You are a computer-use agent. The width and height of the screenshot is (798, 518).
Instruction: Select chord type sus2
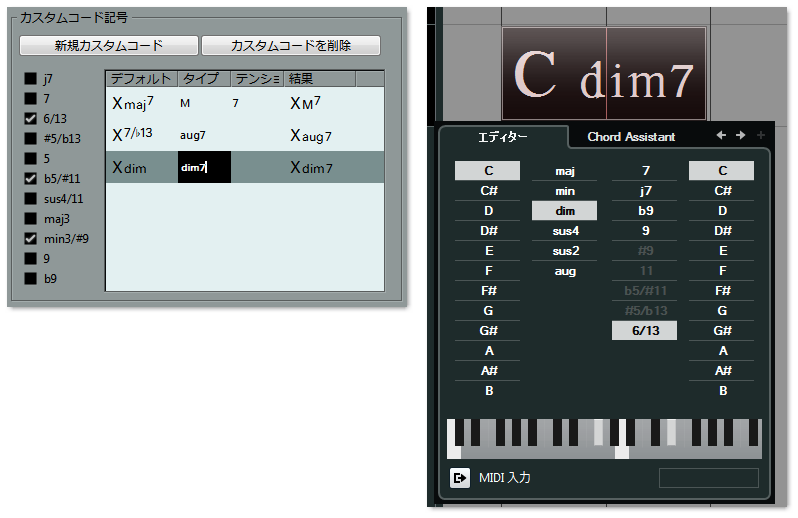click(564, 251)
